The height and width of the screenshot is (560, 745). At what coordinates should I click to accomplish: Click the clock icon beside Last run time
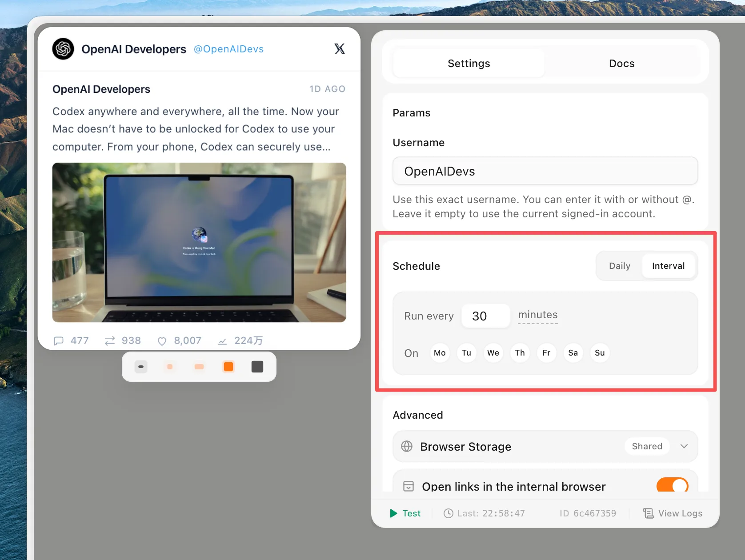[449, 513]
